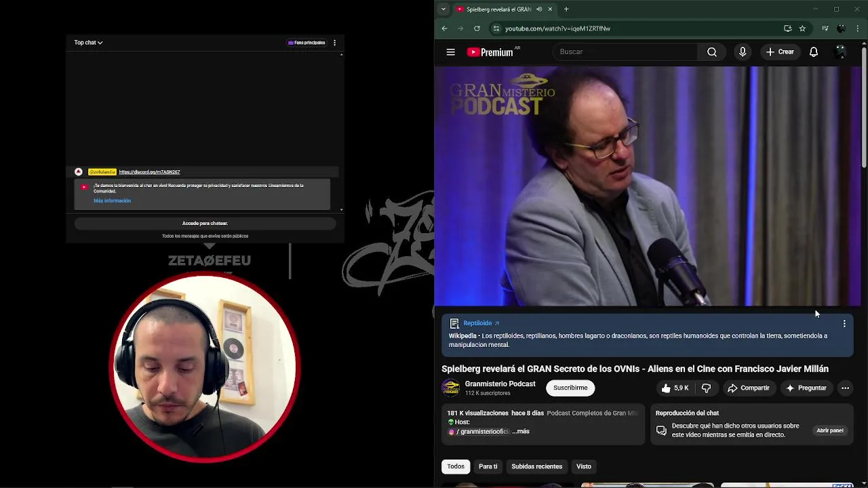This screenshot has height=488, width=868.
Task: Expand the description with ...más
Action: click(521, 431)
